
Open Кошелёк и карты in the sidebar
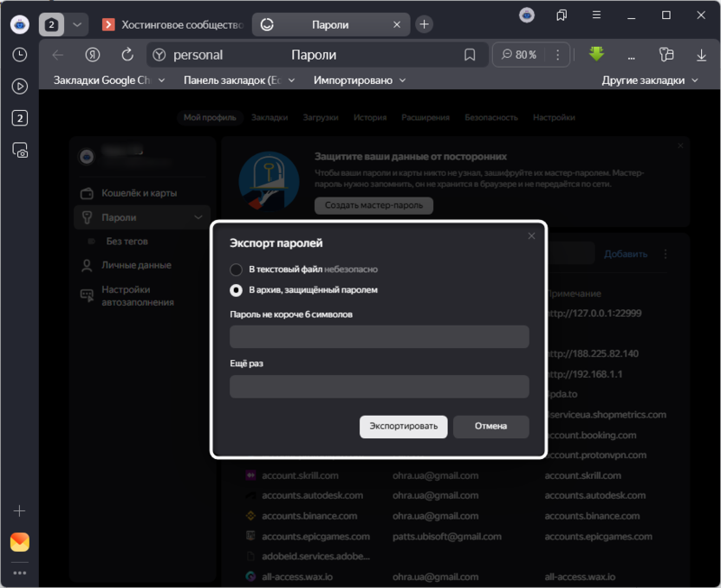coord(139,193)
